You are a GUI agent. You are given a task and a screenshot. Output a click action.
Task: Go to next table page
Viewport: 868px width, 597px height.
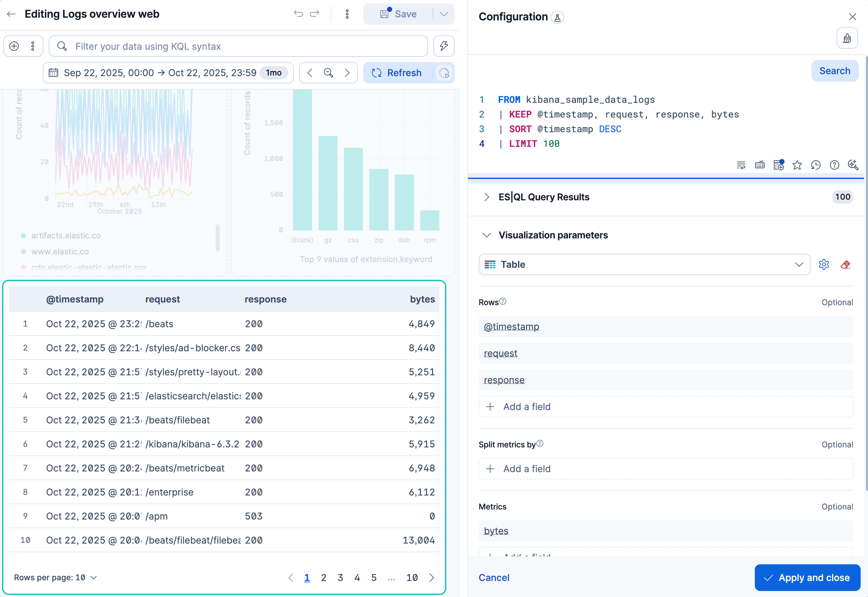[x=432, y=578]
